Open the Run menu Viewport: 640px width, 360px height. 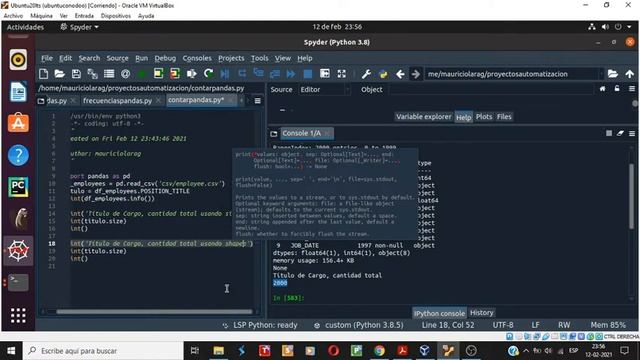tap(142, 58)
